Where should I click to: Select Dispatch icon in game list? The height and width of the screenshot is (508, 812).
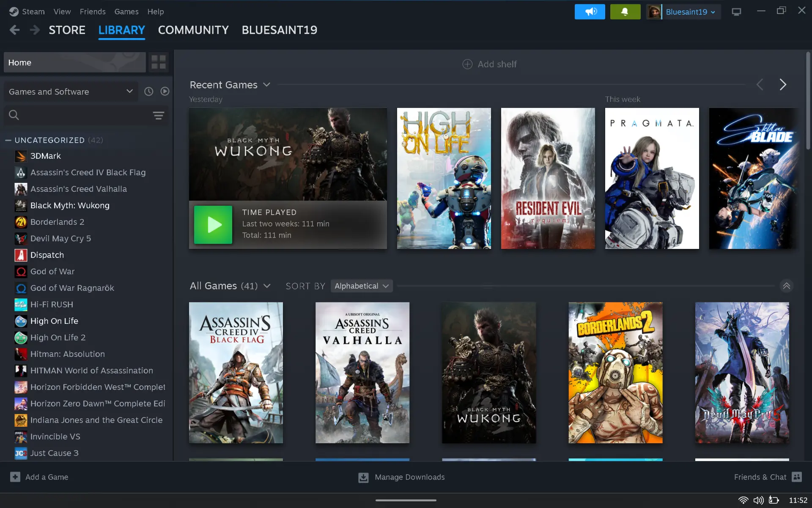21,255
